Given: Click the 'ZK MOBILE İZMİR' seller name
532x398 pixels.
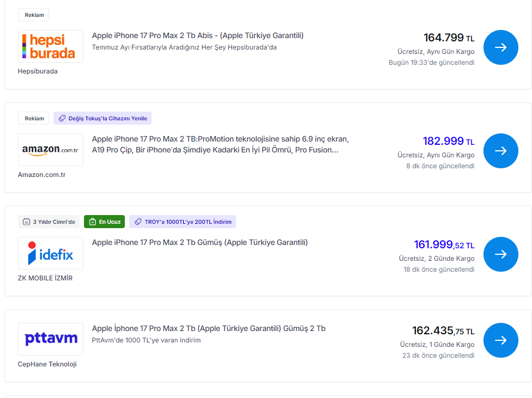Looking at the screenshot, I should coord(45,278).
